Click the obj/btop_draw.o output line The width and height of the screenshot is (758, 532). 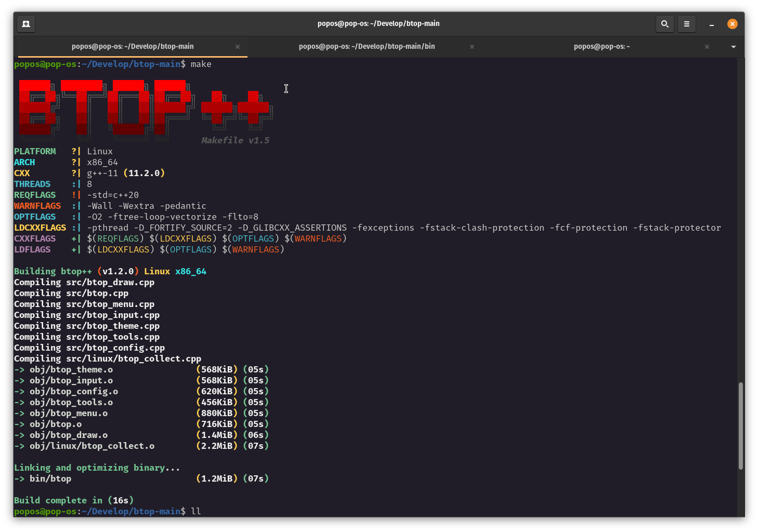141,435
